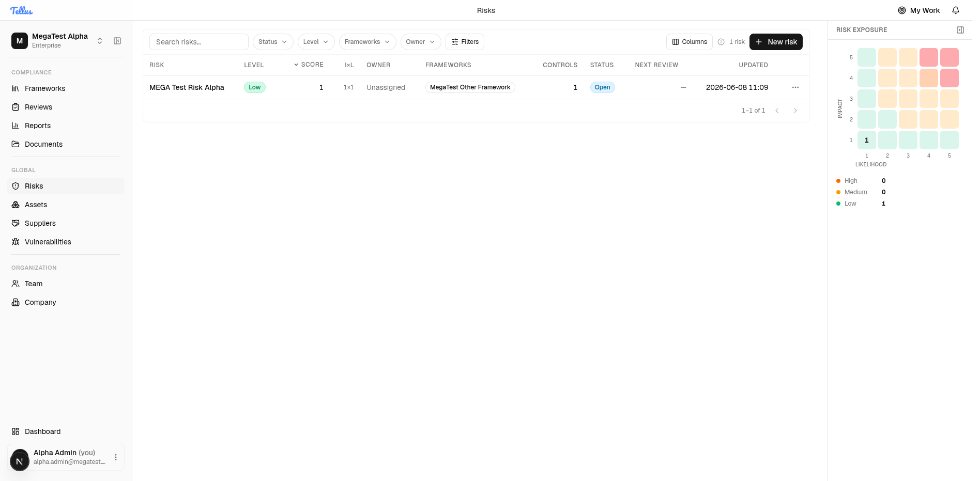The width and height of the screenshot is (980, 481).
Task: Click the Team people icon
Action: tap(16, 284)
